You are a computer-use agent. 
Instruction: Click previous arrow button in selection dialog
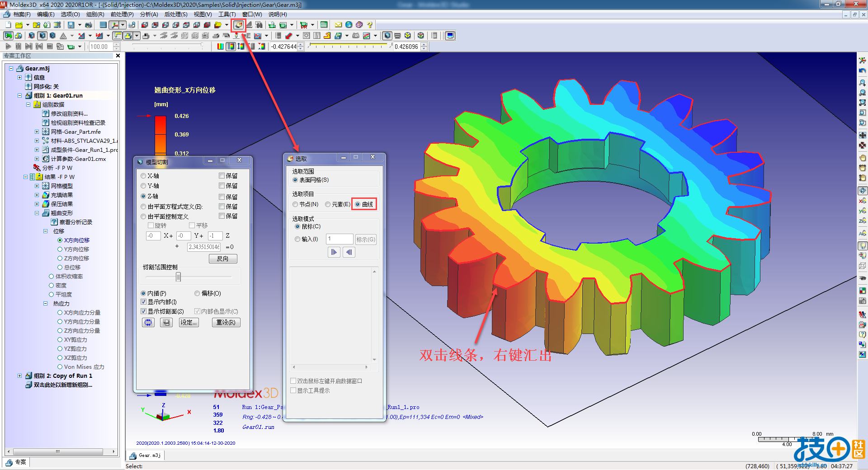[349, 252]
